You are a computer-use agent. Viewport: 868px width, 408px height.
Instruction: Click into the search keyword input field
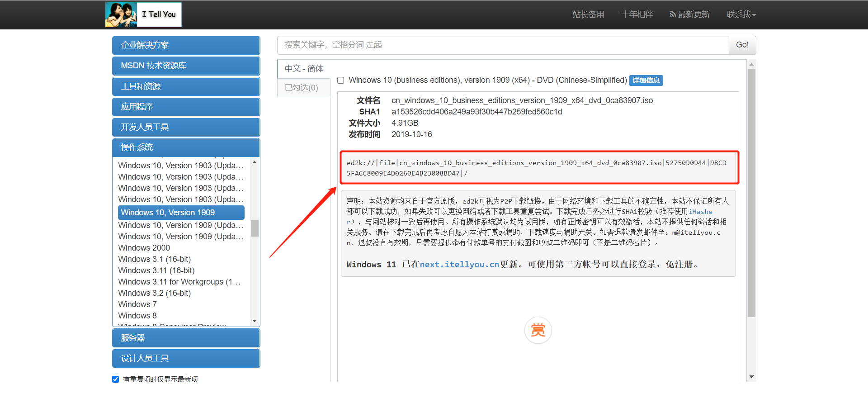(x=497, y=45)
